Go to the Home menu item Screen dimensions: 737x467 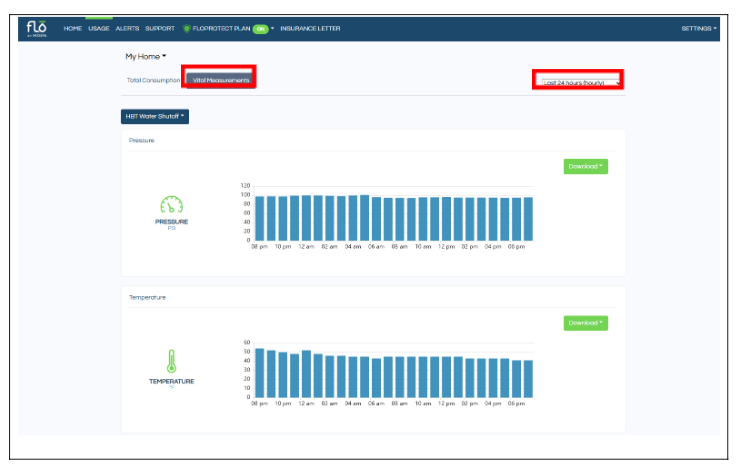point(73,29)
